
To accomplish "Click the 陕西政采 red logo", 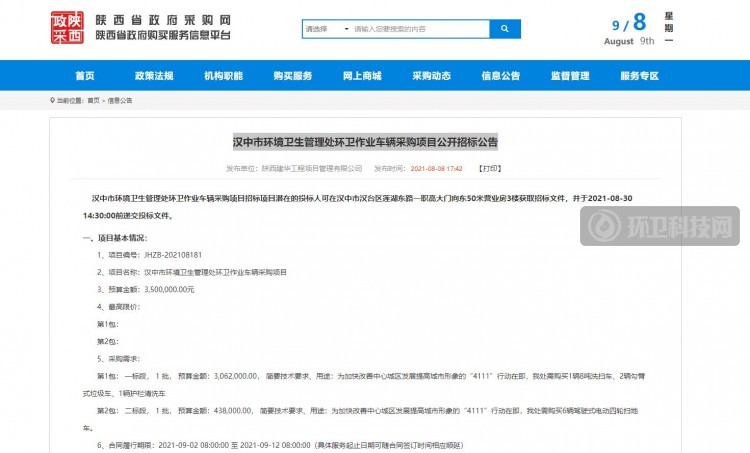I will 67,28.
